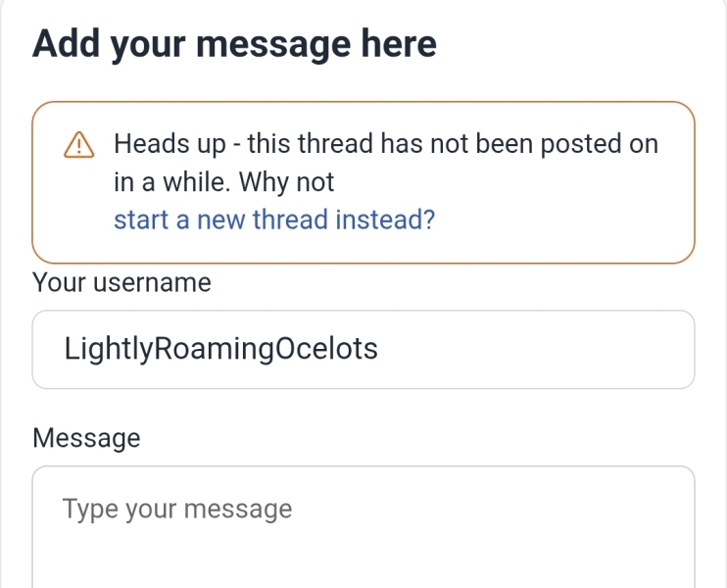Click the 'Message' field label

click(86, 438)
